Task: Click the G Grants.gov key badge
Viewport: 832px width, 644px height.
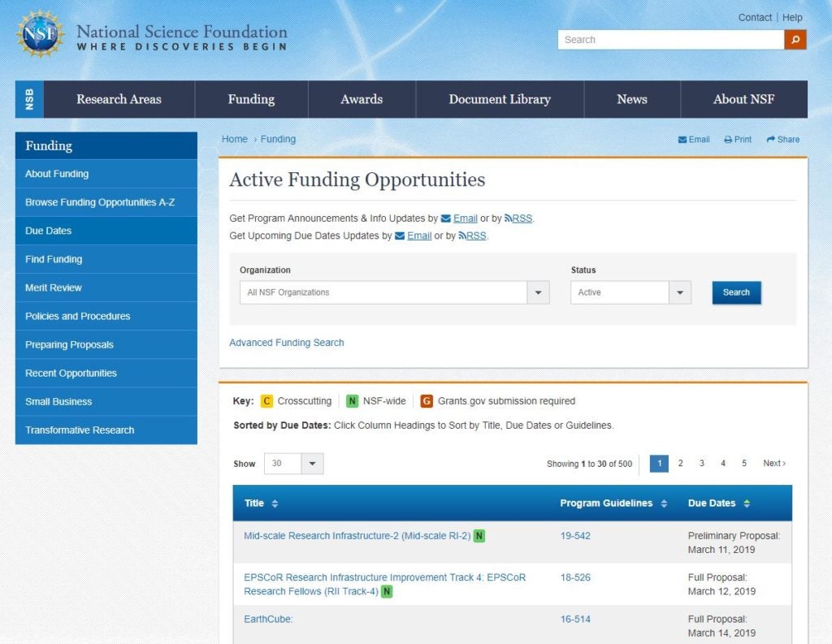Action: [427, 401]
